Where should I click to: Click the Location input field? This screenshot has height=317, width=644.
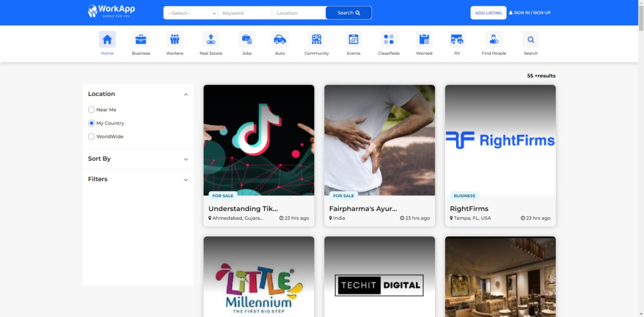pos(299,13)
